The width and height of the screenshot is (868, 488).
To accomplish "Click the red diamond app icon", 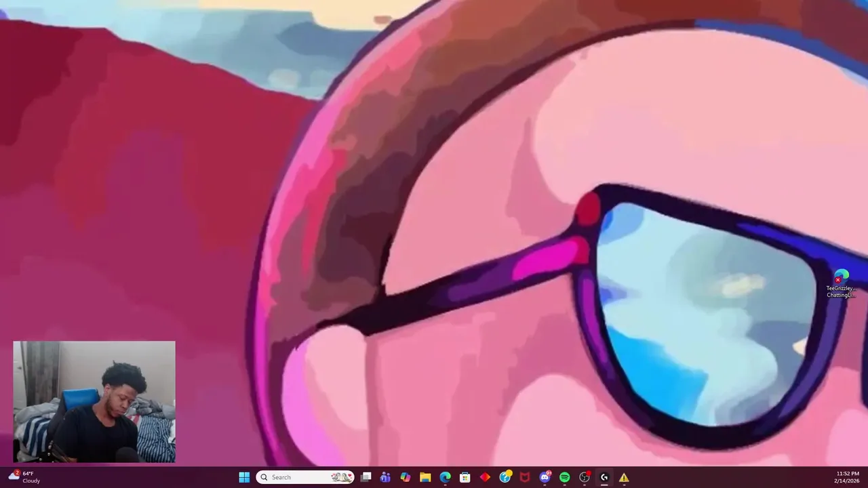I will coord(485,477).
